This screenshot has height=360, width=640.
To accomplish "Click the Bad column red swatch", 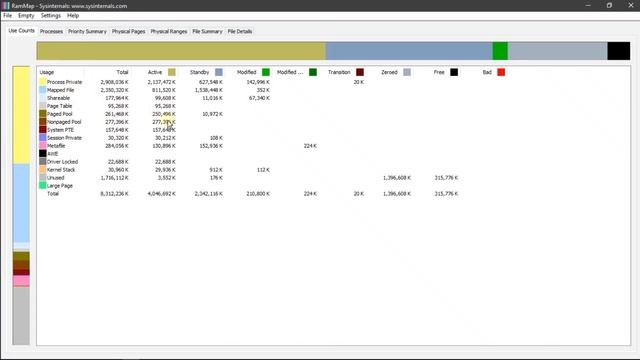I will 501,72.
